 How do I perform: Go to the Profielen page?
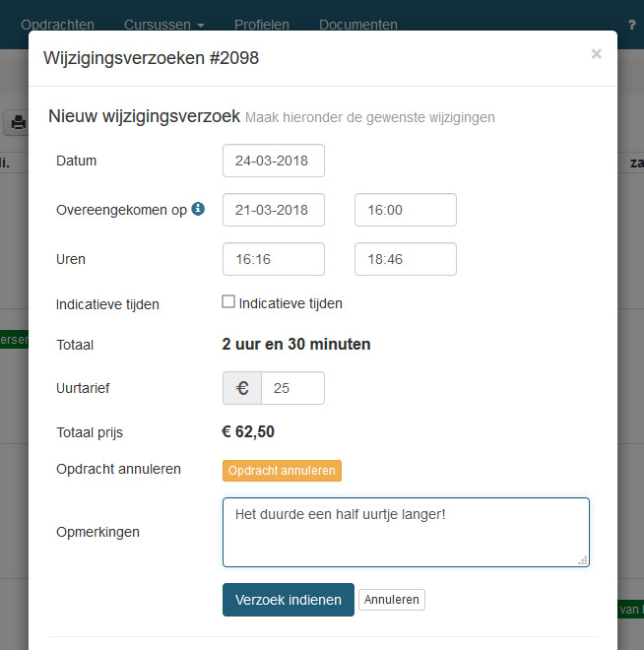point(262,25)
